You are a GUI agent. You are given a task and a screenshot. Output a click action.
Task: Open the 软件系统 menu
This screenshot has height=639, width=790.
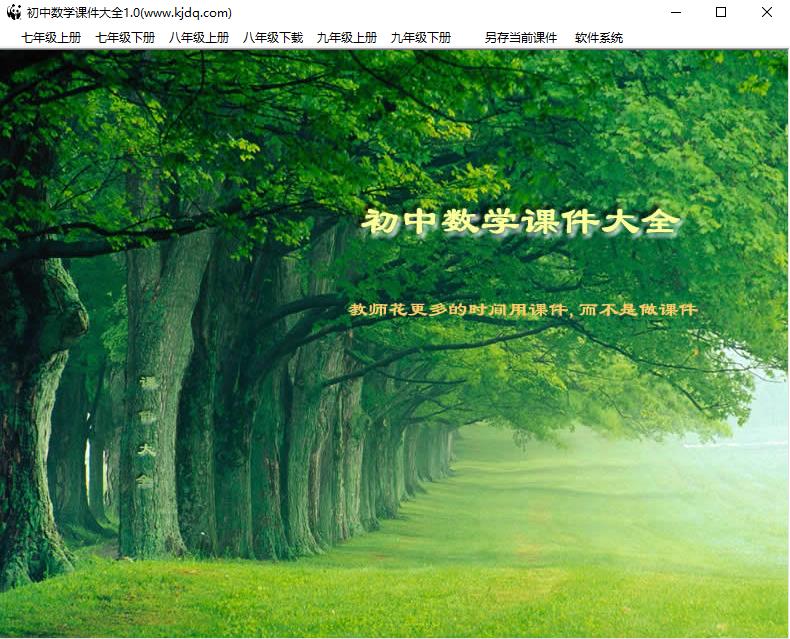tap(599, 38)
